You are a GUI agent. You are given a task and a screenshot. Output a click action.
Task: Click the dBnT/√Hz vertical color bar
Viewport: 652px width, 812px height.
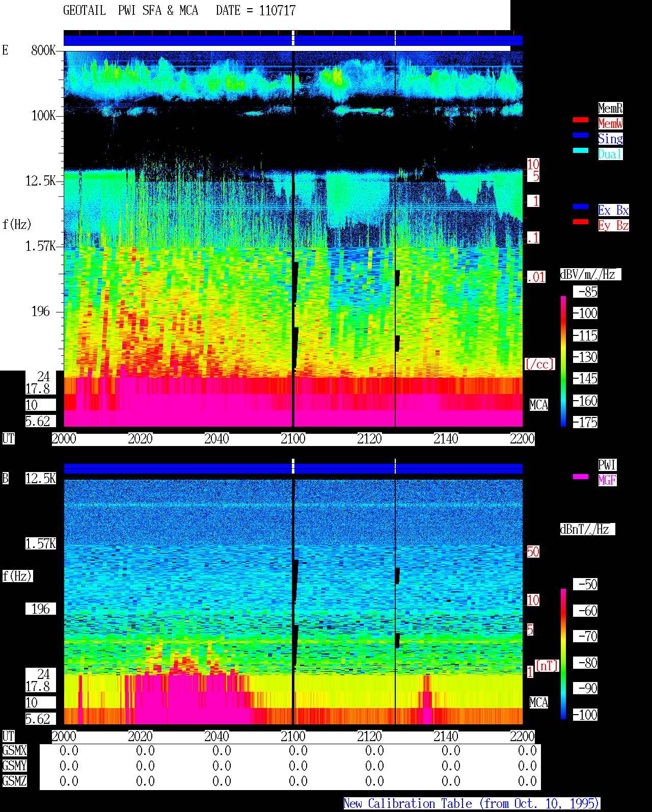pos(563,654)
